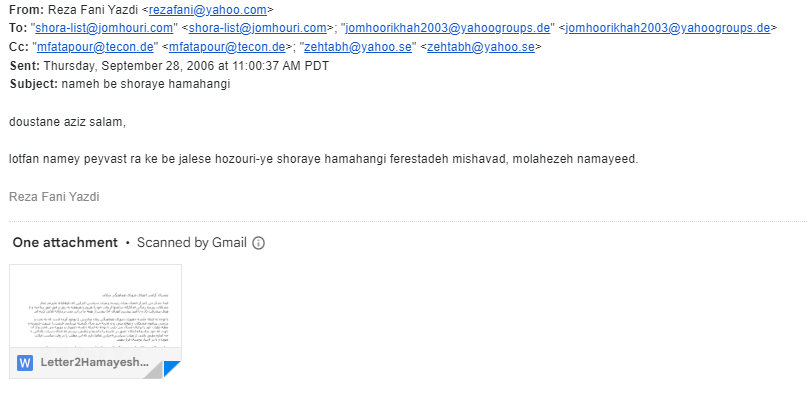Click the subject "nameh be shoraye hamahangi"
This screenshot has height=401, width=807.
pos(146,84)
